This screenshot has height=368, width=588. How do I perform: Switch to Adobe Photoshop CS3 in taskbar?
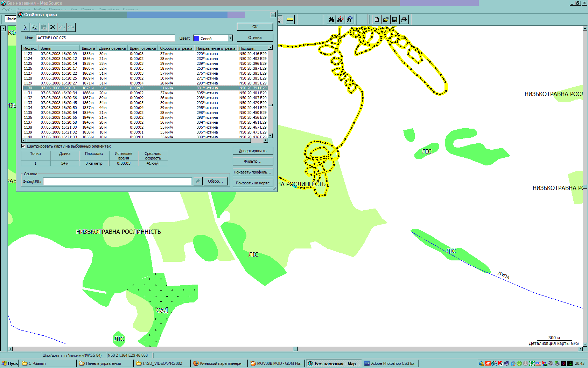click(x=391, y=363)
